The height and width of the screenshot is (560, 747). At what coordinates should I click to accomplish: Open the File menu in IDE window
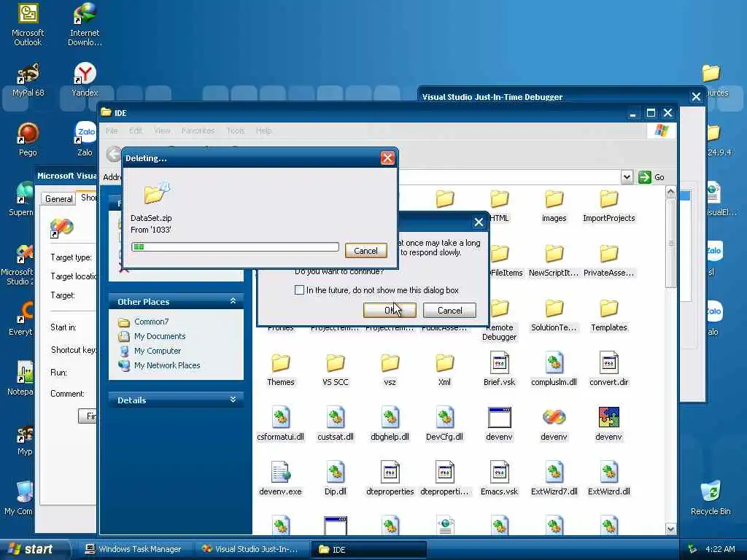point(112,131)
